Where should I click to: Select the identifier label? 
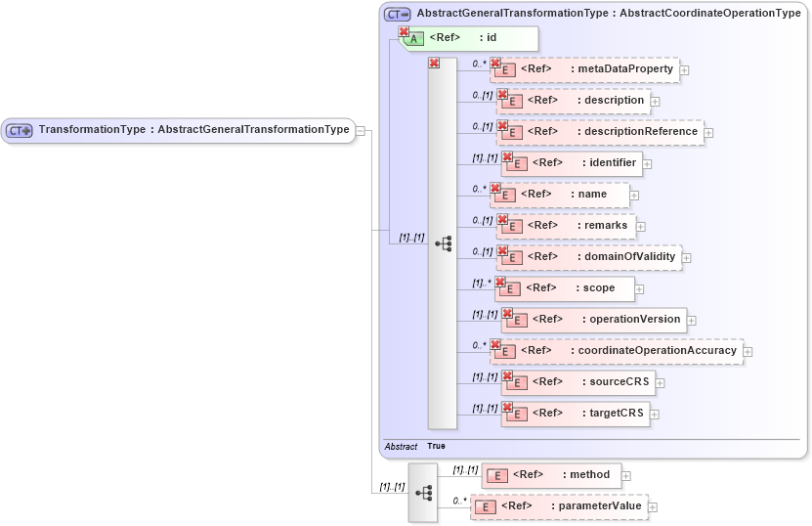click(x=613, y=162)
